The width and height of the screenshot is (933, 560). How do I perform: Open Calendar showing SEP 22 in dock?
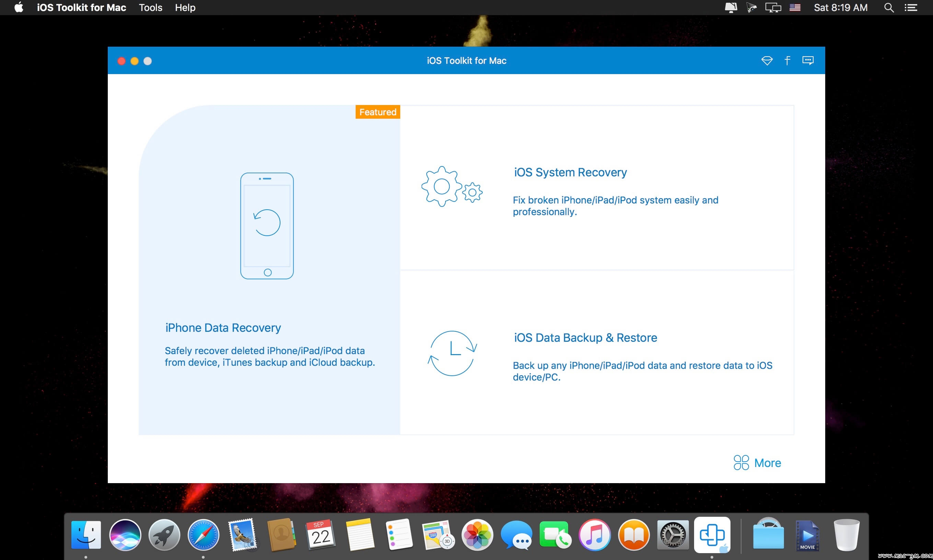[320, 535]
